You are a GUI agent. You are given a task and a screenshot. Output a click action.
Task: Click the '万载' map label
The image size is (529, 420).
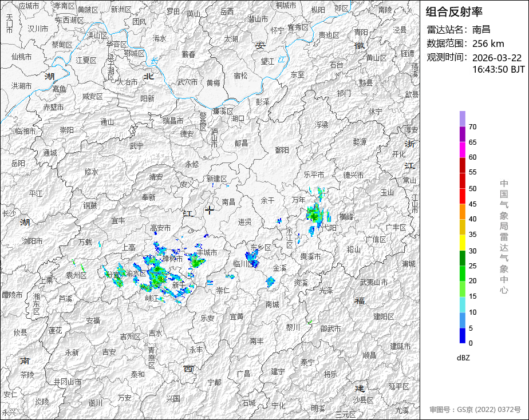click(x=85, y=242)
